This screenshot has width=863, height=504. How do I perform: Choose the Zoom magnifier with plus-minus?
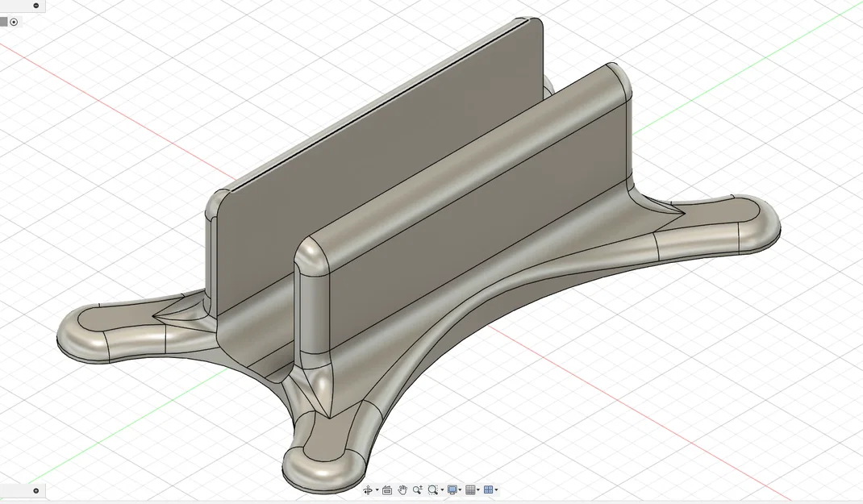pos(418,489)
